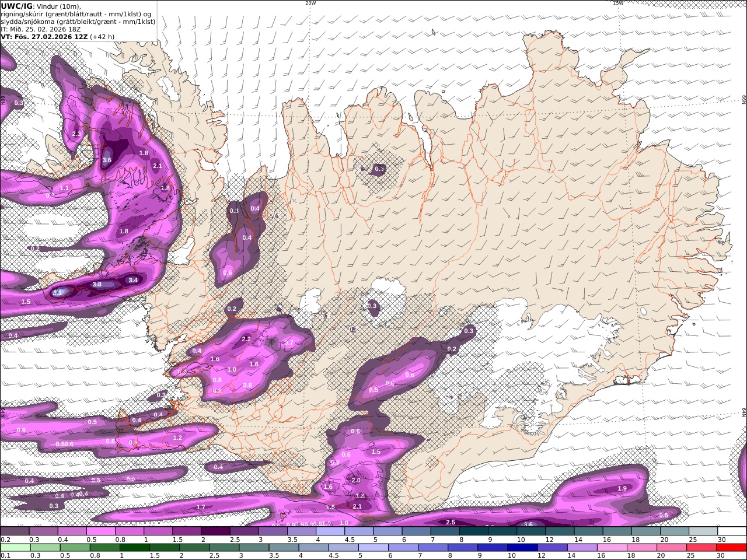
Task: Click the '1.1' precipitation value on the map
Action: pyautogui.click(x=64, y=188)
